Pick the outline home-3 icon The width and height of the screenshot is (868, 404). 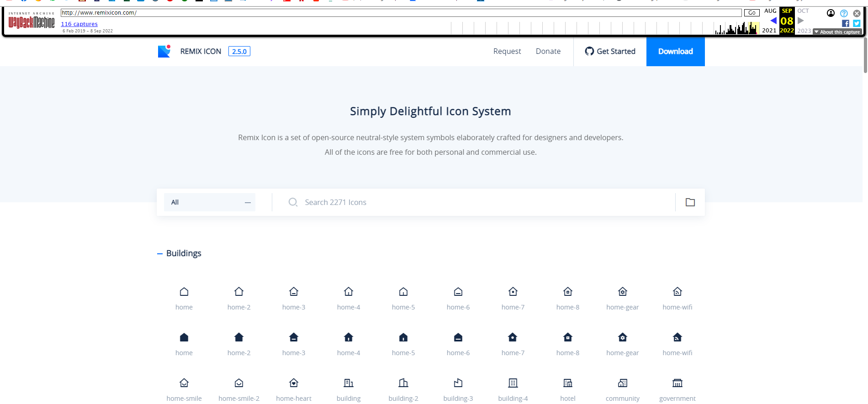point(294,292)
